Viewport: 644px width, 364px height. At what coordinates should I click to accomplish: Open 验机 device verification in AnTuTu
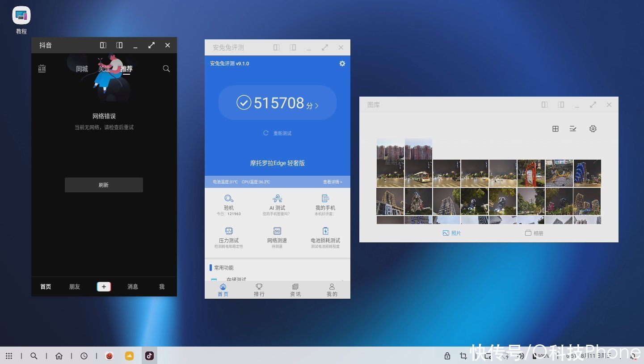(x=229, y=205)
